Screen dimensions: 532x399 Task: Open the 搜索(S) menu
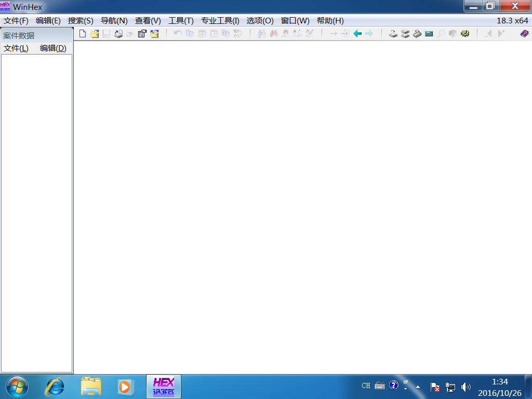point(81,21)
